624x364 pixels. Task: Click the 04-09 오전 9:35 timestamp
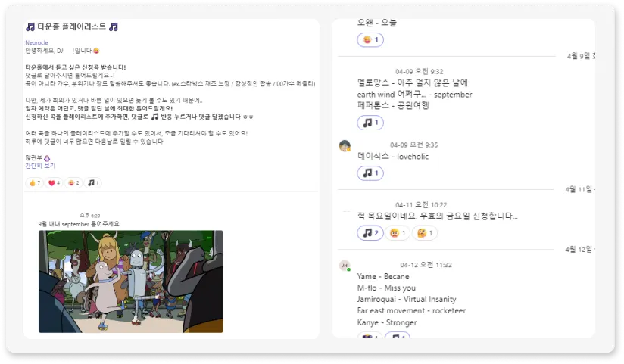pyautogui.click(x=414, y=145)
